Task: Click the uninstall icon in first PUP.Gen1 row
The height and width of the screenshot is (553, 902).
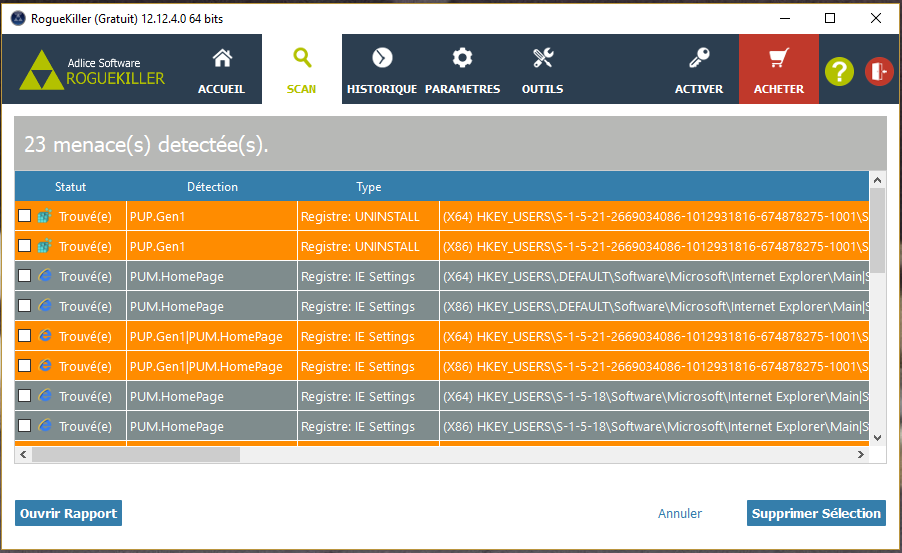Action: click(45, 216)
